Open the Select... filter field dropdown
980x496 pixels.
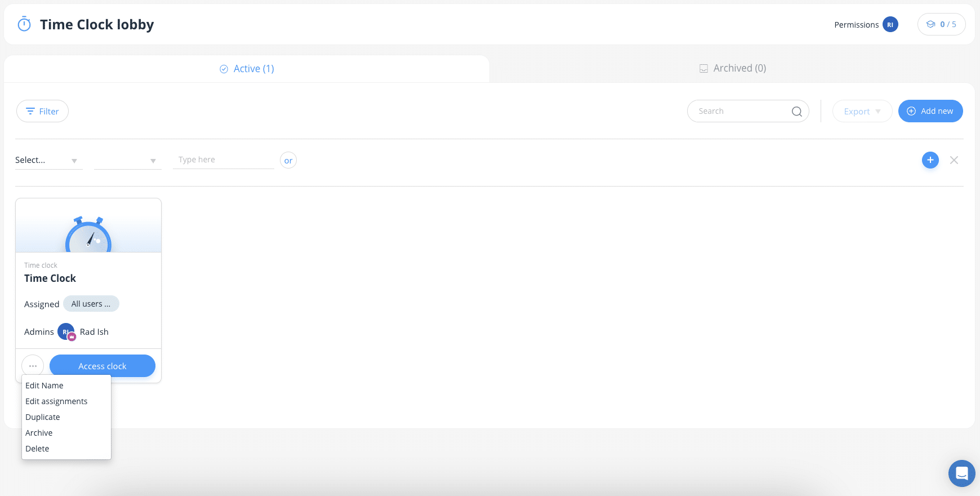click(48, 160)
